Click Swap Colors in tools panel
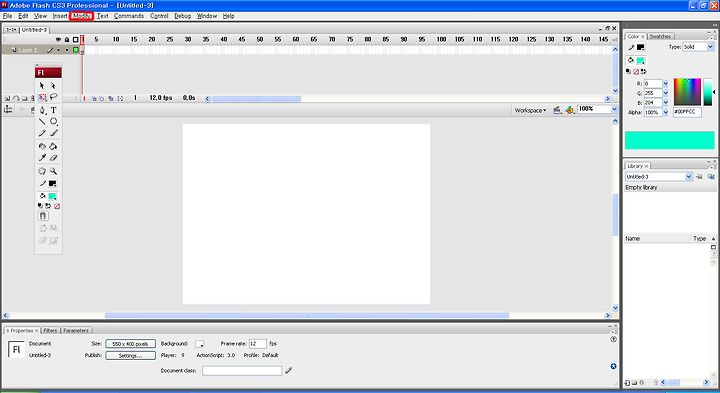The height and width of the screenshot is (393, 720). [48, 206]
